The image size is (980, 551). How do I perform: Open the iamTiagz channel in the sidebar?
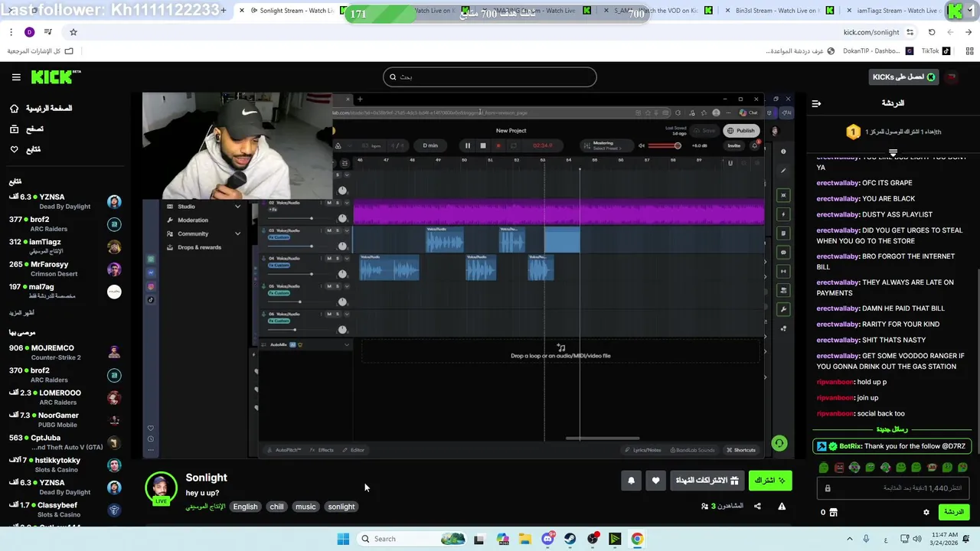coord(65,246)
